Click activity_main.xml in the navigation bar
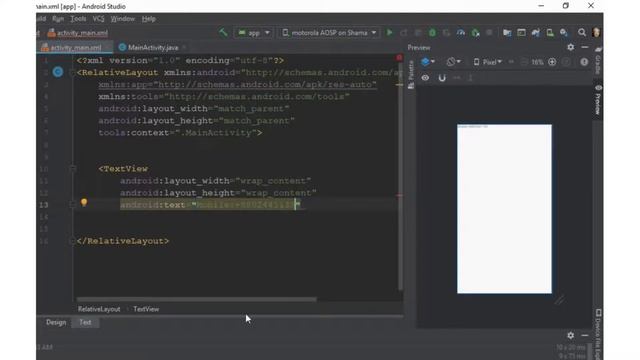This screenshot has height=360, width=640. pos(78,33)
